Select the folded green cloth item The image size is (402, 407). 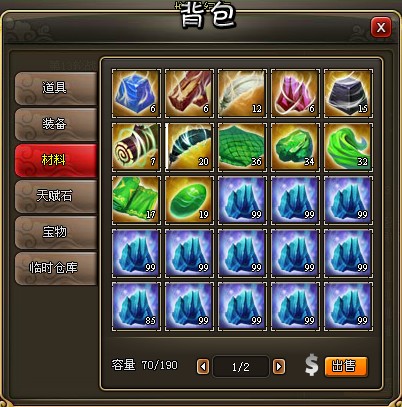click(x=136, y=200)
